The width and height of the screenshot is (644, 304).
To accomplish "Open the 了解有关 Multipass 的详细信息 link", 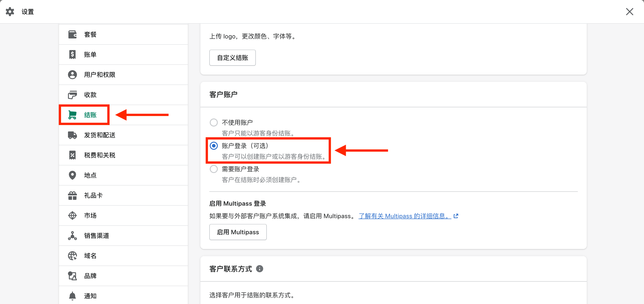I will pos(405,216).
